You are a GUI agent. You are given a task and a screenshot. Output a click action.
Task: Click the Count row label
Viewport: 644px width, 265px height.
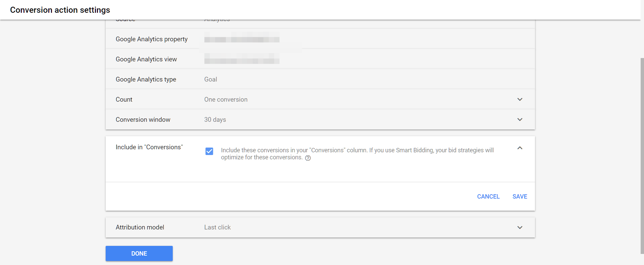pos(124,100)
